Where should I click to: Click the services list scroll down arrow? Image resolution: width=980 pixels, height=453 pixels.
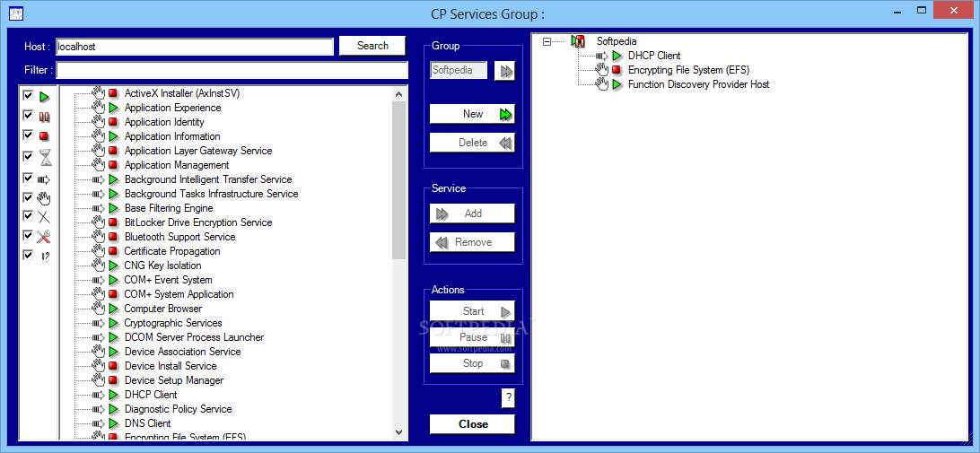[x=399, y=431]
